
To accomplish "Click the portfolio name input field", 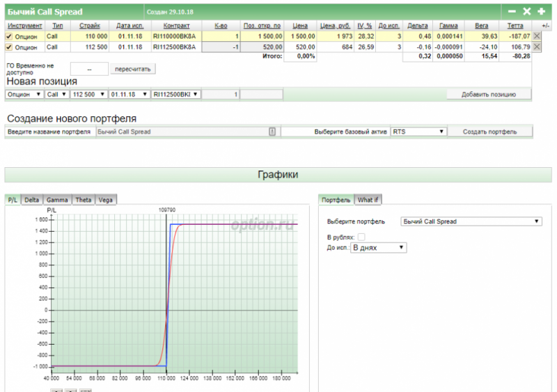I will tap(181, 131).
